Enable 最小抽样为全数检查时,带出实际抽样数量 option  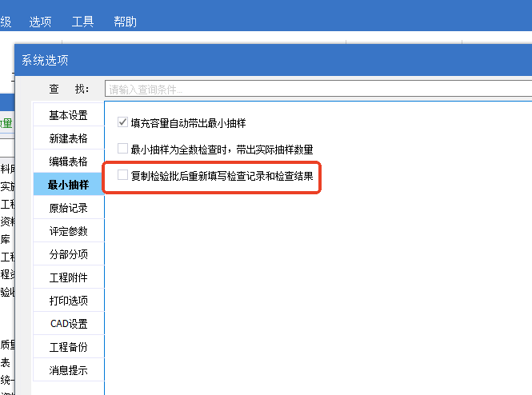(x=122, y=149)
